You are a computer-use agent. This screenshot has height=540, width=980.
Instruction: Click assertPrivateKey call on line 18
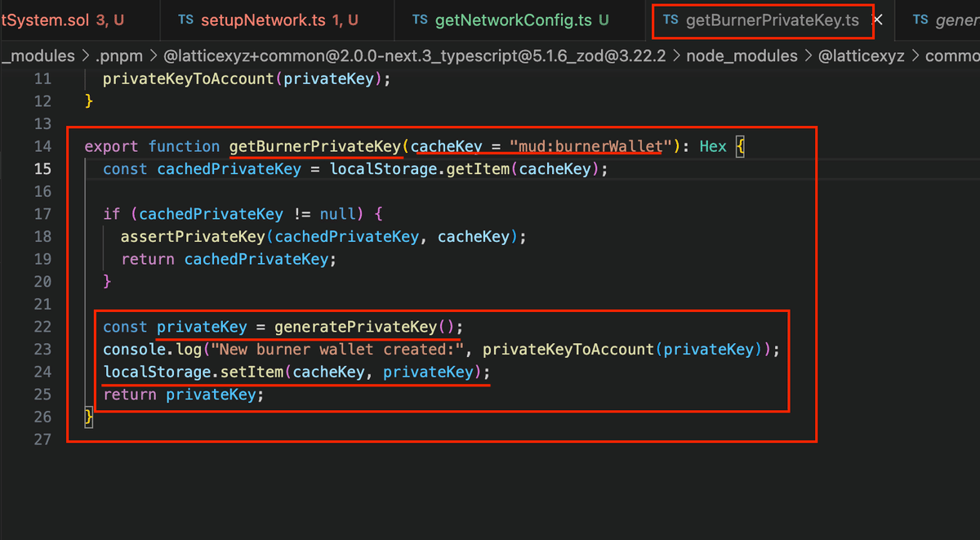click(193, 237)
